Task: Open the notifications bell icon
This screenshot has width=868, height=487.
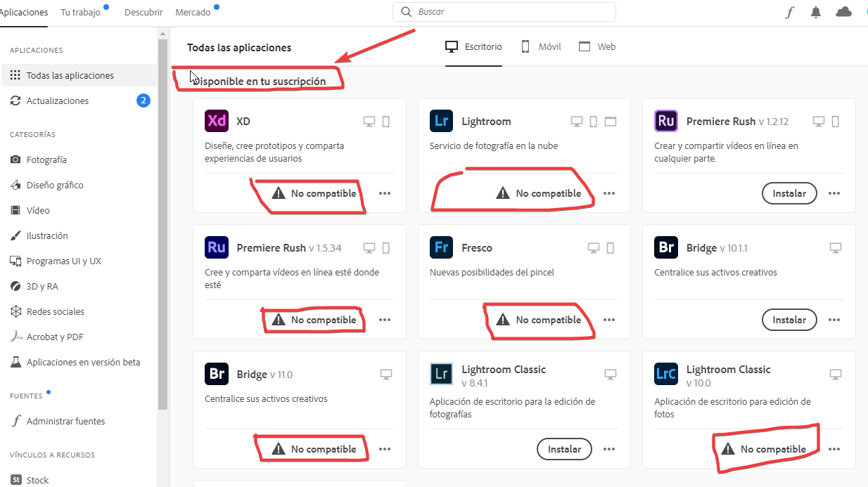Action: pos(816,12)
